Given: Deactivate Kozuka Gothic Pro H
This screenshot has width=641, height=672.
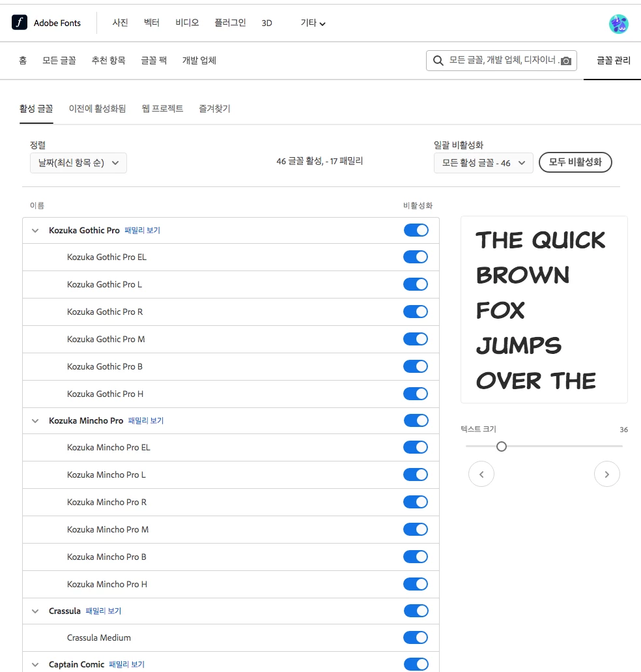Looking at the screenshot, I should pyautogui.click(x=416, y=394).
